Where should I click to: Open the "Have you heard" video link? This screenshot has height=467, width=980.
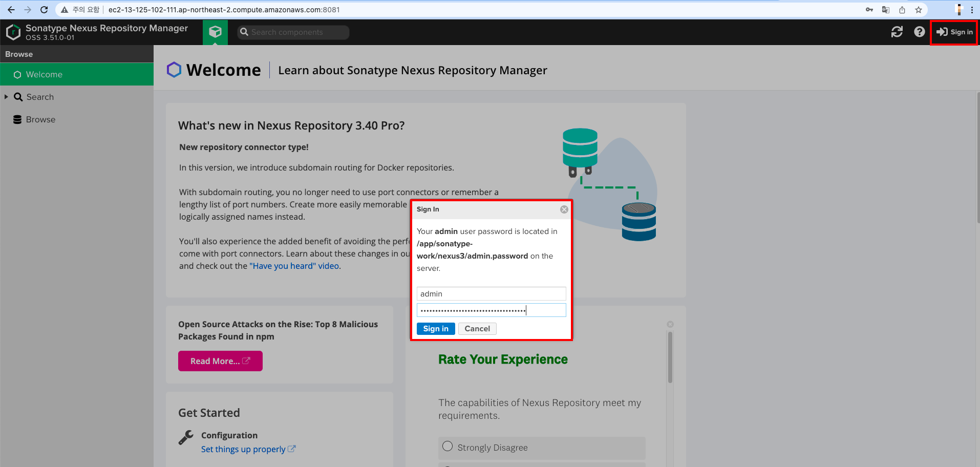point(294,266)
